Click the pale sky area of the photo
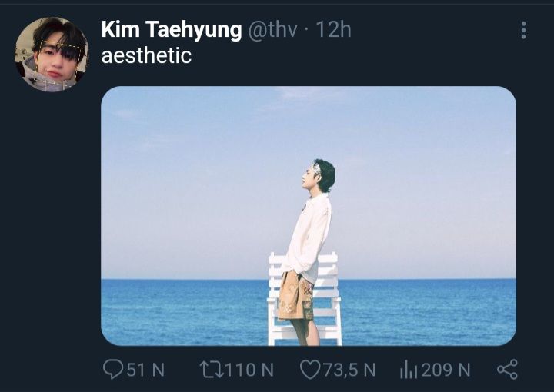Screen dimensions: 554x392 198,177
